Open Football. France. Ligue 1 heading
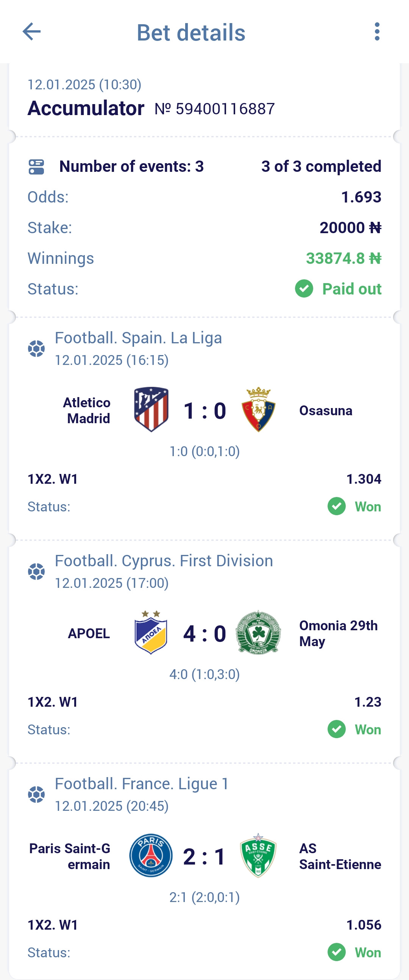Viewport: 409px width, 980px height. [142, 784]
